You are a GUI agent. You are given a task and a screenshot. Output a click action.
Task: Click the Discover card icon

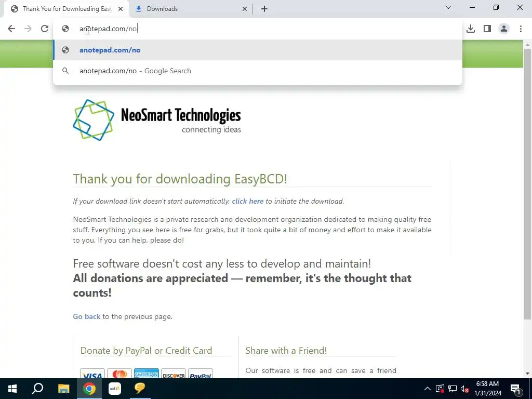tap(174, 374)
